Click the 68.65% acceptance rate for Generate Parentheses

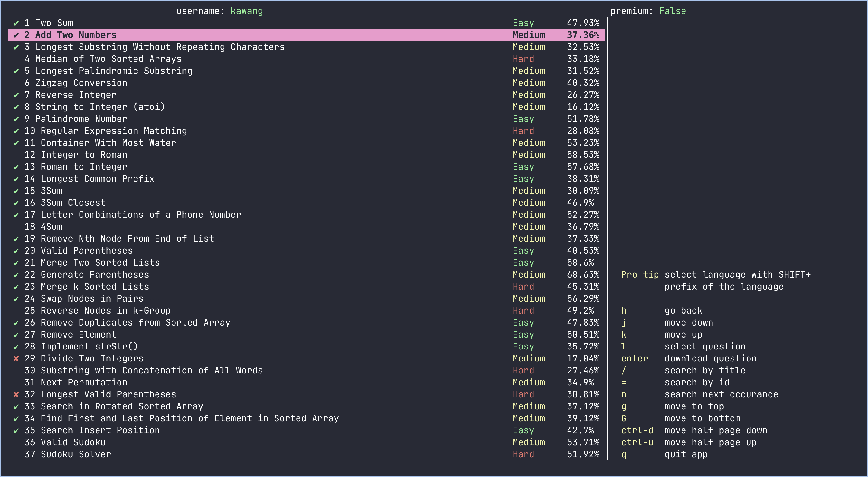pyautogui.click(x=583, y=275)
